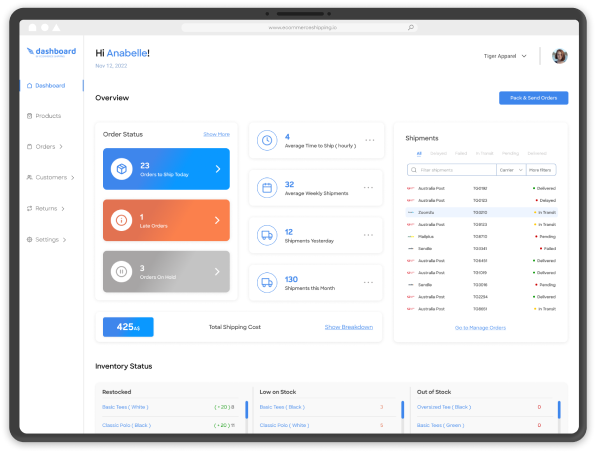
Task: Click the calendar icon for Average Weekly Shipments
Action: click(267, 188)
